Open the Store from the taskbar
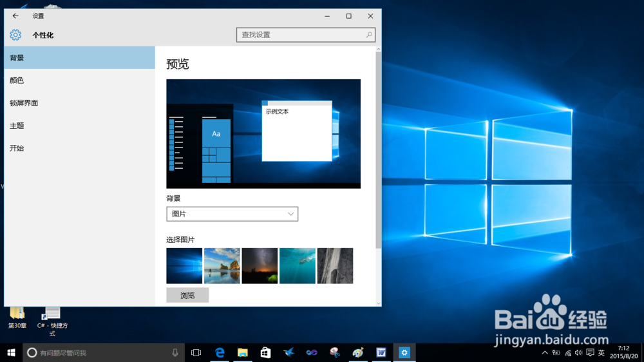The image size is (644, 362). [266, 352]
